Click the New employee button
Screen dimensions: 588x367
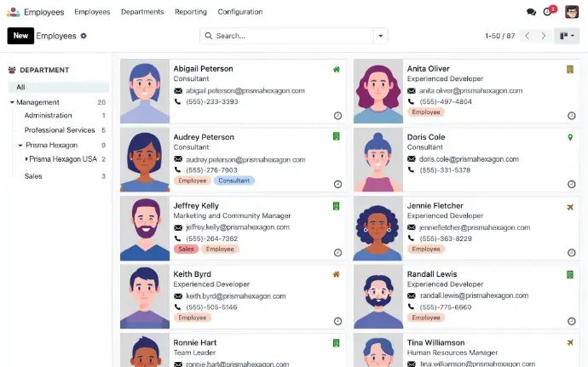click(20, 36)
